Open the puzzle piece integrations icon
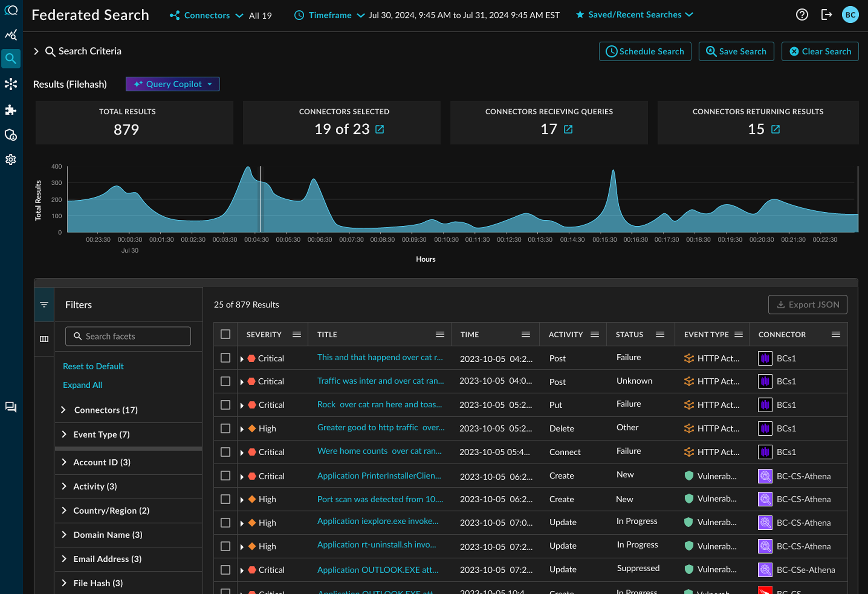868x594 pixels. coord(11,110)
